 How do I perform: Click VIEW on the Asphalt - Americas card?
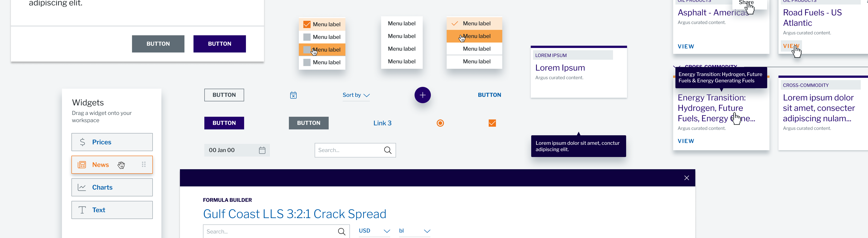(686, 47)
